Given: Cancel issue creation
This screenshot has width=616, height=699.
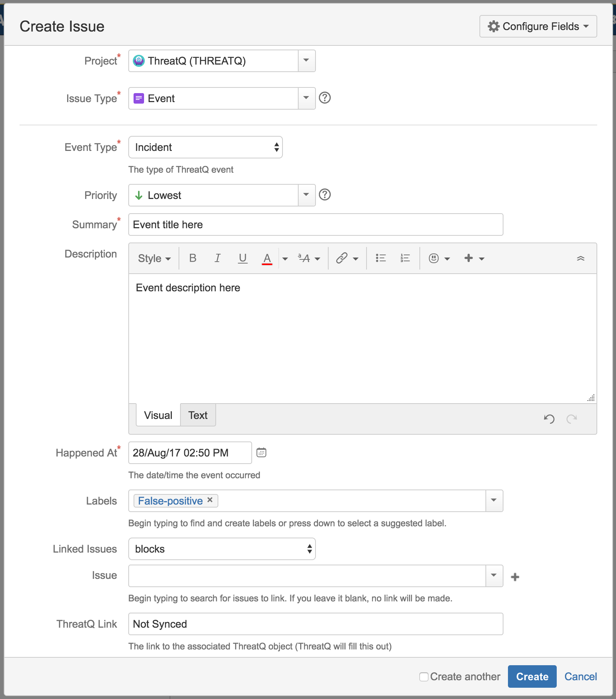Looking at the screenshot, I should pos(581,676).
